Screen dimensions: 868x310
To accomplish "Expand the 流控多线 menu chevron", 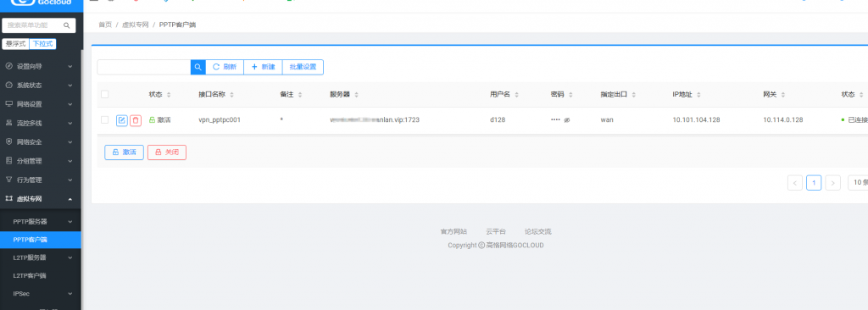I will pos(70,123).
